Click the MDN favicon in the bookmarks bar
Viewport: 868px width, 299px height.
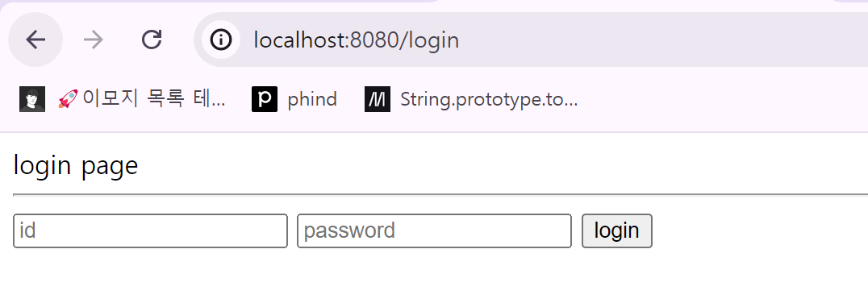click(x=378, y=99)
